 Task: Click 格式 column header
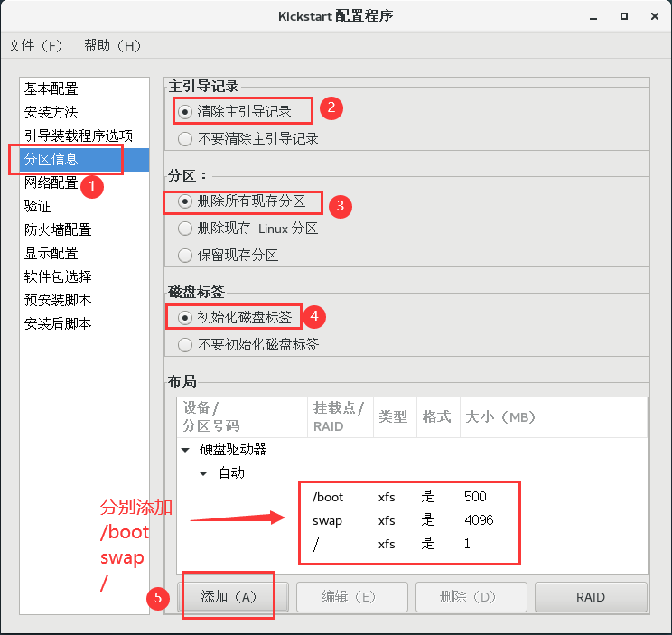pos(438,417)
